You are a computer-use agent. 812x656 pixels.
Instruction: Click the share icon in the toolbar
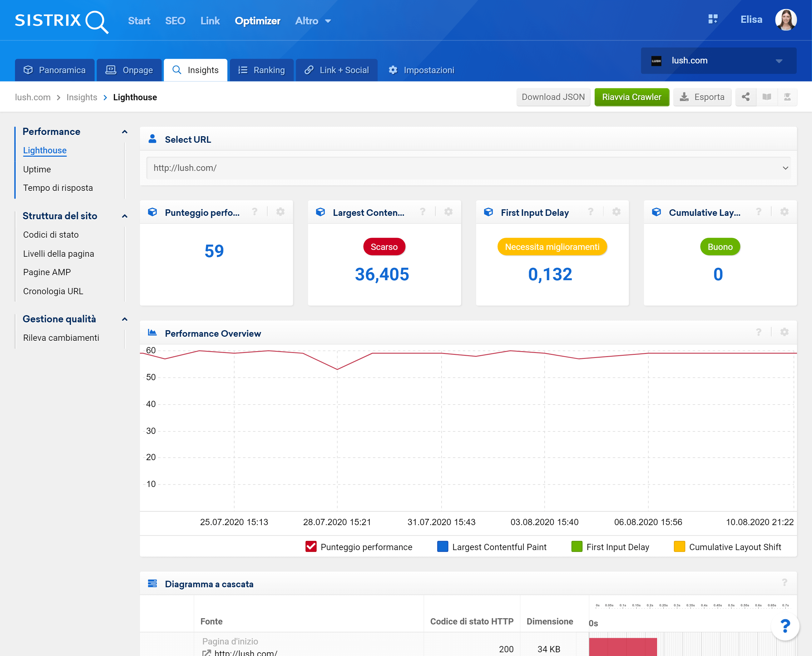tap(745, 97)
